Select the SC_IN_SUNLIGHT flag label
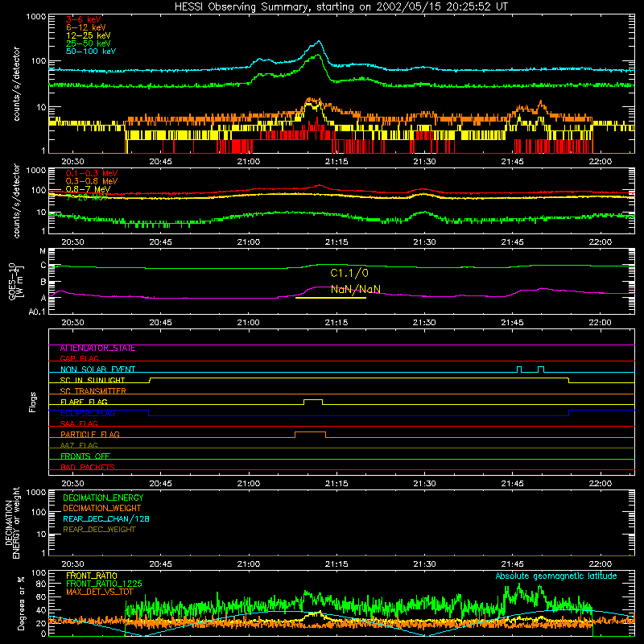Screen dimensions: 644x644 coord(93,380)
